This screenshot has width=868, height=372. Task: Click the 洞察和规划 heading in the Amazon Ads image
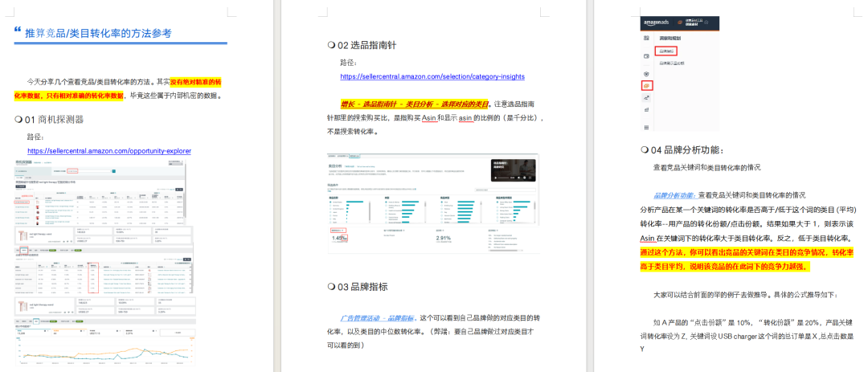(x=669, y=39)
